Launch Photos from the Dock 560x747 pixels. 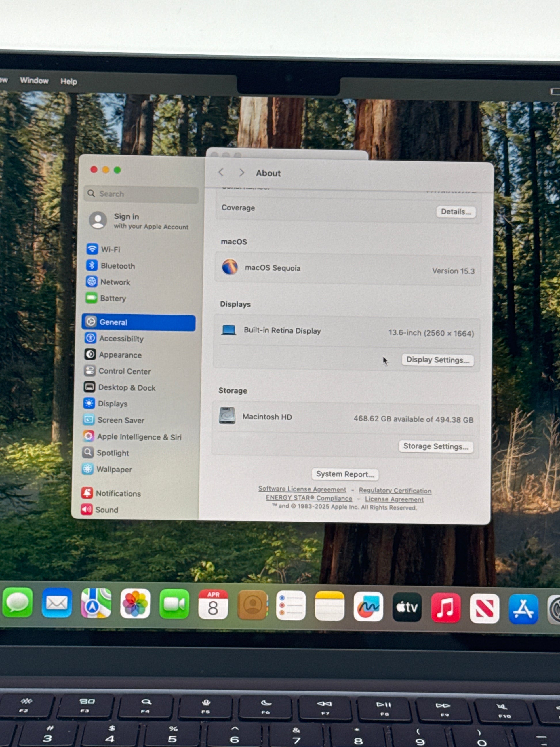point(135,603)
